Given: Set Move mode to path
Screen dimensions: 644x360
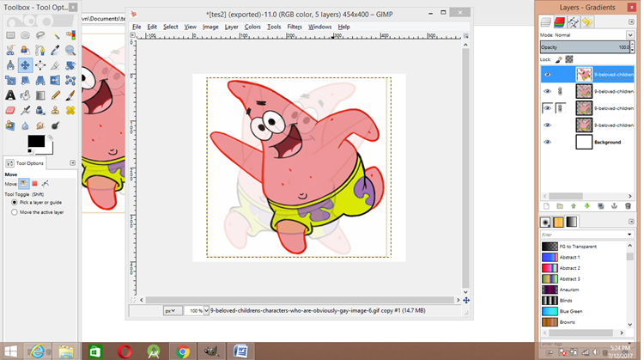Looking at the screenshot, I should click(46, 184).
